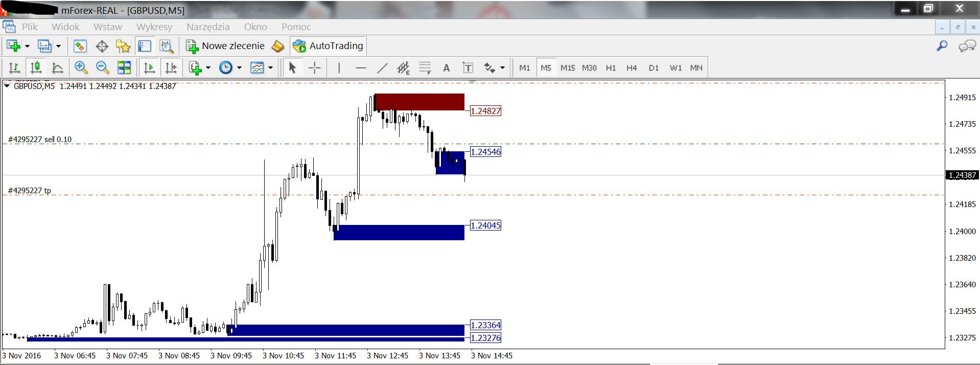Switch chart to line chart mode
The image size is (980, 365).
pos(57,67)
